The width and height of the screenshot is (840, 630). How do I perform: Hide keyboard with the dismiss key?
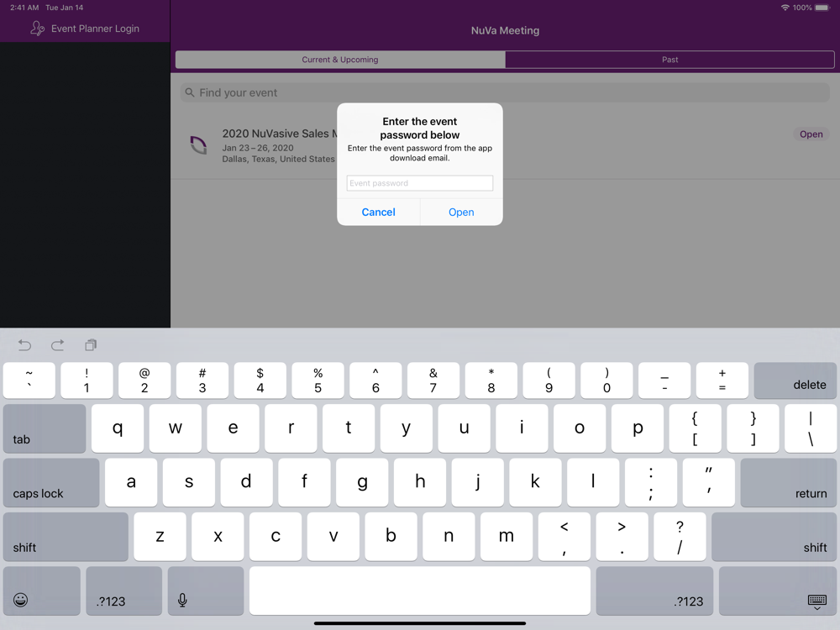coord(780,591)
